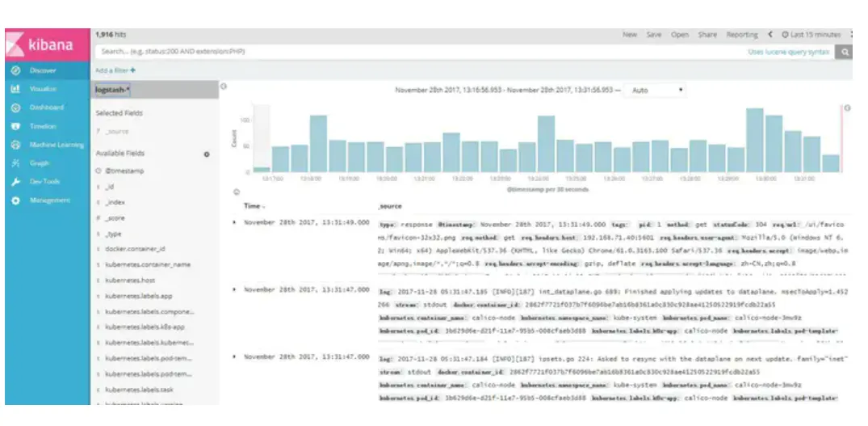Select the Visualize menu label
868x426 pixels.
click(43, 89)
